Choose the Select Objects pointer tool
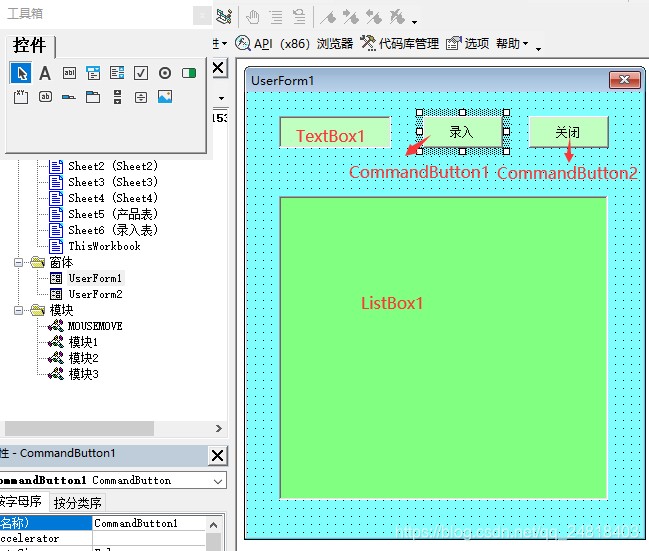 click(21, 73)
